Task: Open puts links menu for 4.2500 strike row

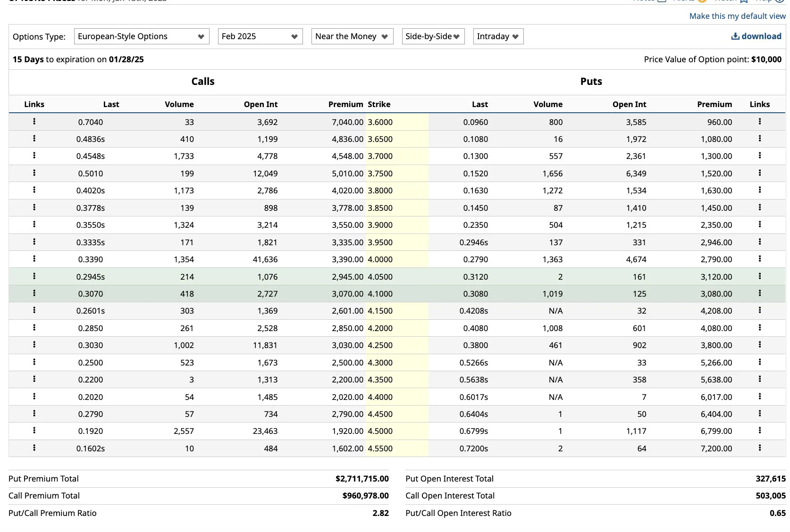Action: 760,345
